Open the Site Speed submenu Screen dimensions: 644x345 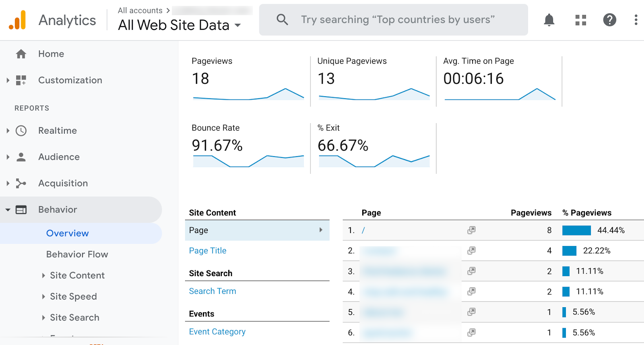click(73, 297)
